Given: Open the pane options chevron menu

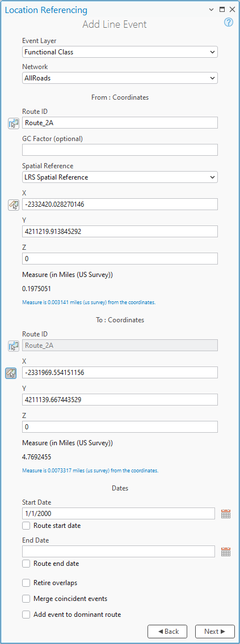Looking at the screenshot, I should click(x=211, y=10).
